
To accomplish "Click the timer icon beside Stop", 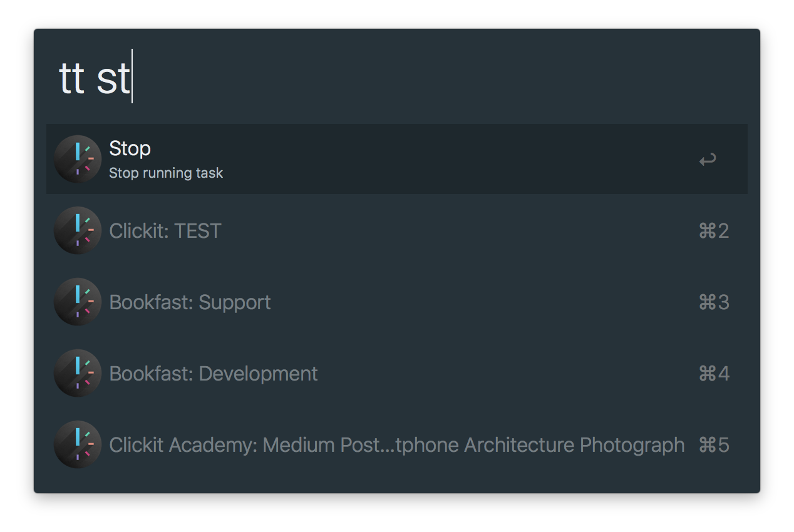I will 78,159.
